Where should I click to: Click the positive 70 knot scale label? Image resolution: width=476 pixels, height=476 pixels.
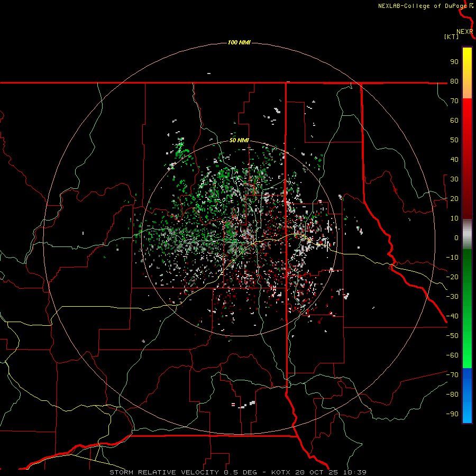click(454, 101)
